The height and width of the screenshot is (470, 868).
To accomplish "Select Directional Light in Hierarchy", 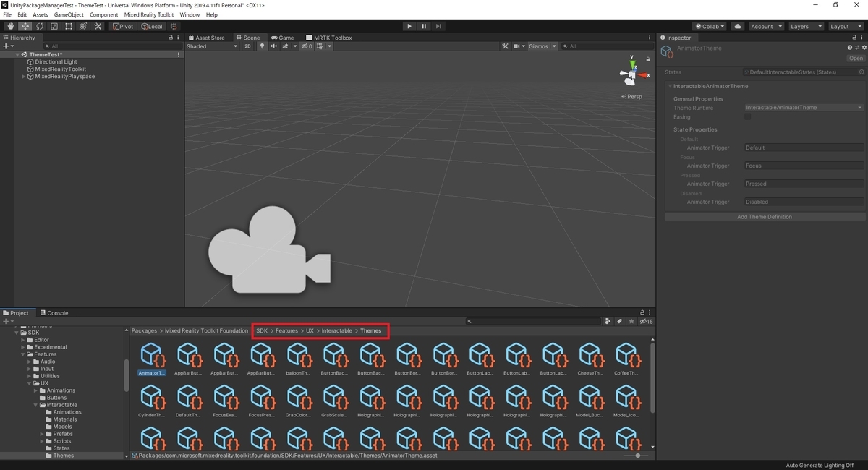I will click(x=56, y=61).
